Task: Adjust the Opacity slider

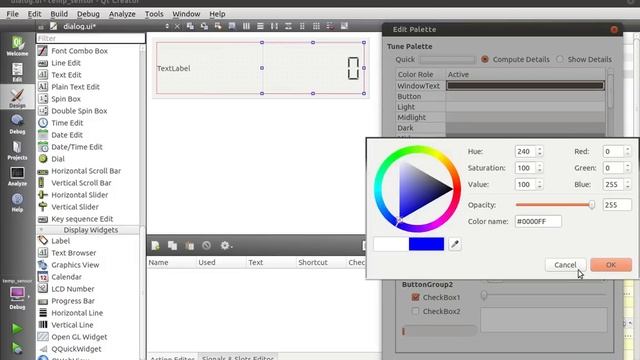Action: (x=555, y=205)
